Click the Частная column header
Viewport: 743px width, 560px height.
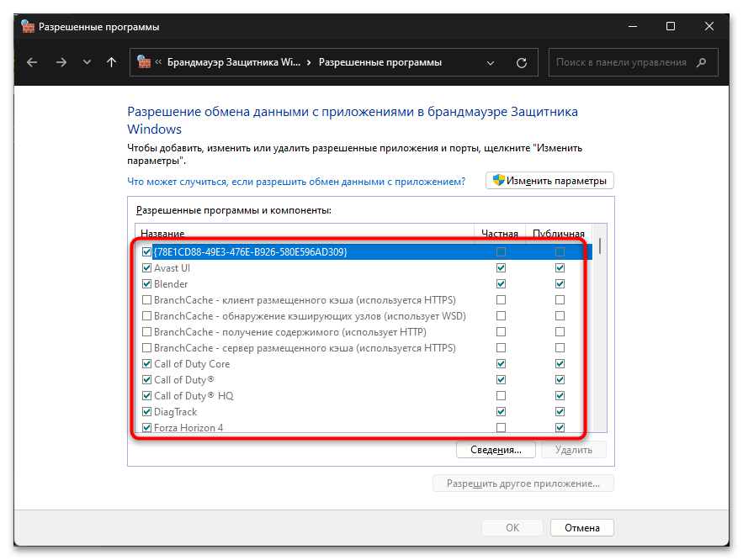point(500,233)
